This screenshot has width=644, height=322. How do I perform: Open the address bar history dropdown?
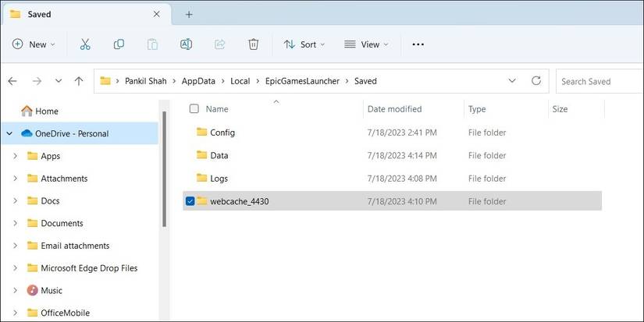coord(512,81)
